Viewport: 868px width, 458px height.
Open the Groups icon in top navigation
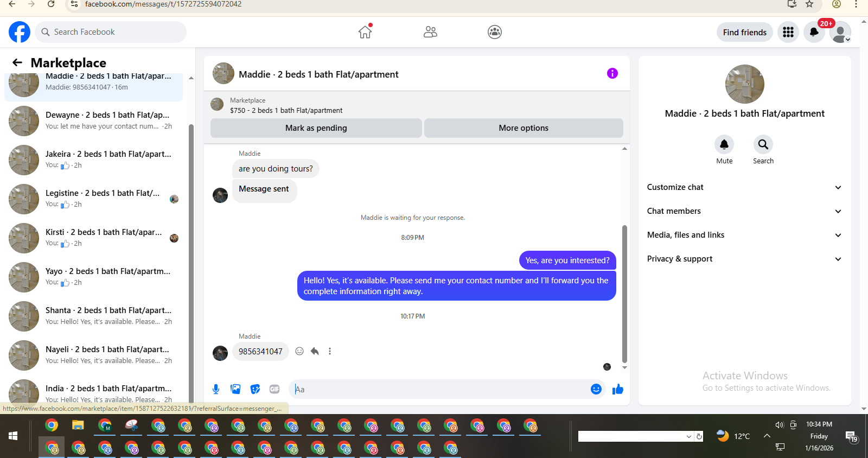click(x=495, y=32)
